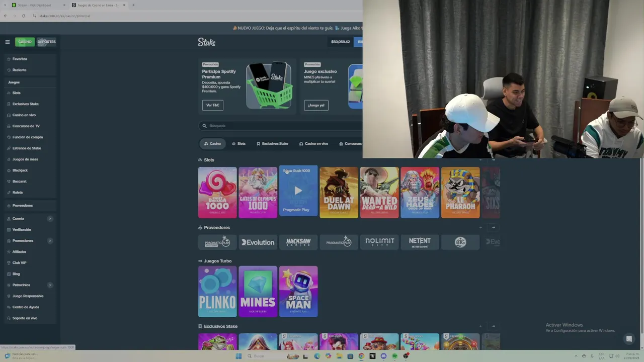
Task: Open Plinko turbo game tile
Action: [x=217, y=292]
